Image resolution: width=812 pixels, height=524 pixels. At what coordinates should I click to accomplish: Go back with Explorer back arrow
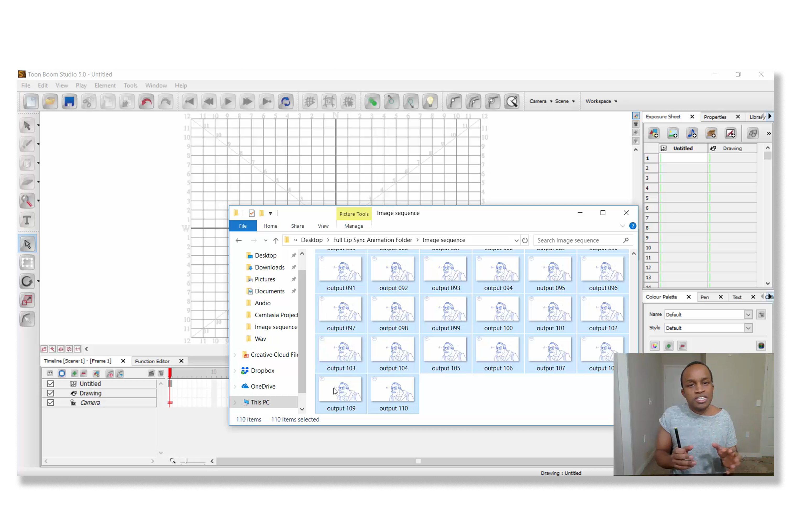[238, 240]
